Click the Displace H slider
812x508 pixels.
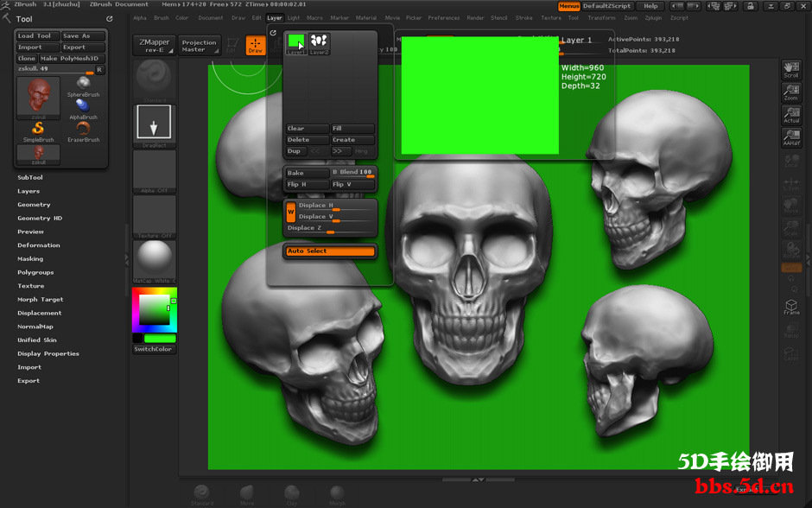click(335, 206)
